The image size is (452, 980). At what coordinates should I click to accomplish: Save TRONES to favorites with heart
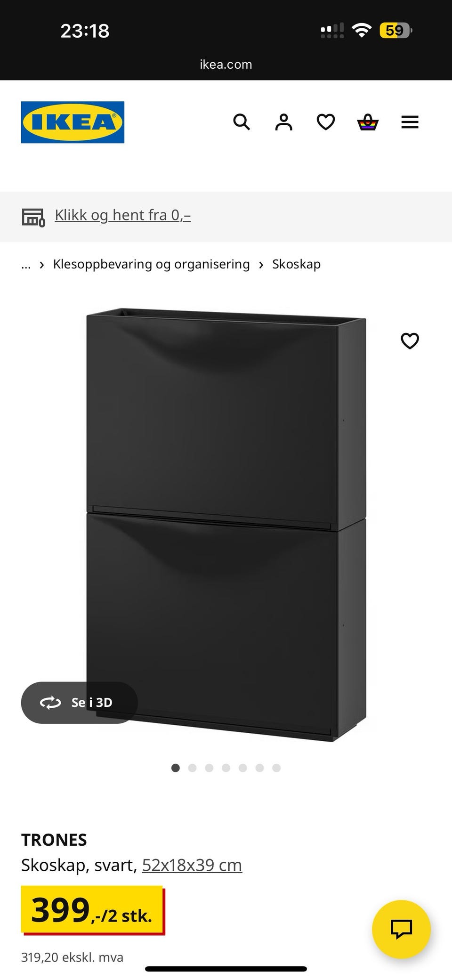click(x=410, y=340)
